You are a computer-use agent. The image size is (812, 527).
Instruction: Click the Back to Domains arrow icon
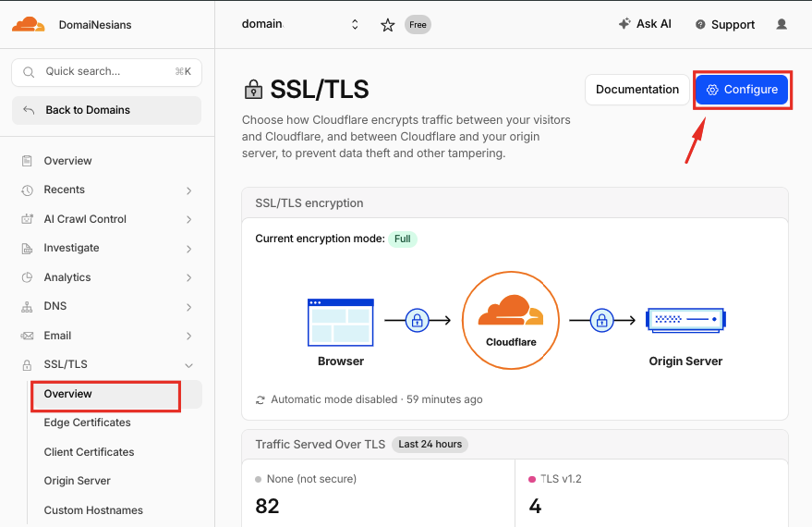pos(29,110)
